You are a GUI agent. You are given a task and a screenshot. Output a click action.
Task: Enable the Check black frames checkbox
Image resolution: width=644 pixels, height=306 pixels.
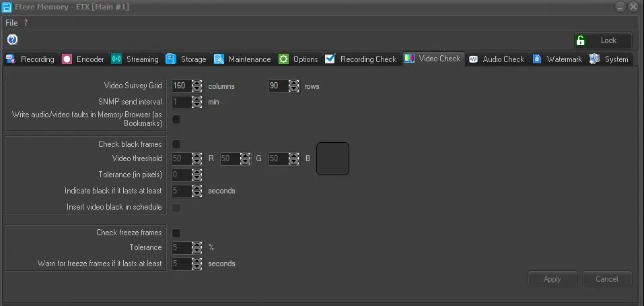point(176,144)
